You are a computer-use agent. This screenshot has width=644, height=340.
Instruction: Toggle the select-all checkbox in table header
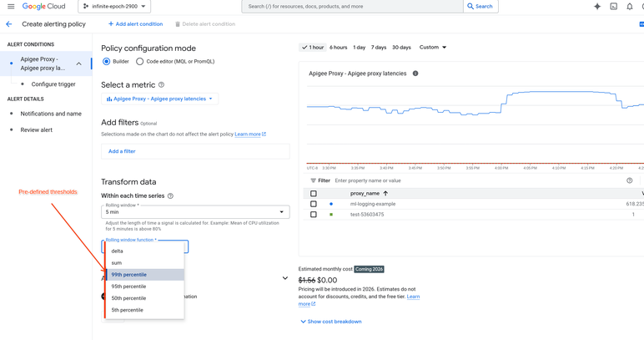(x=314, y=194)
